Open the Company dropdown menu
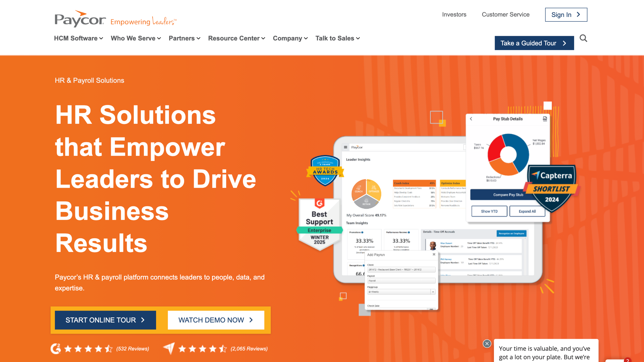 pyautogui.click(x=289, y=38)
